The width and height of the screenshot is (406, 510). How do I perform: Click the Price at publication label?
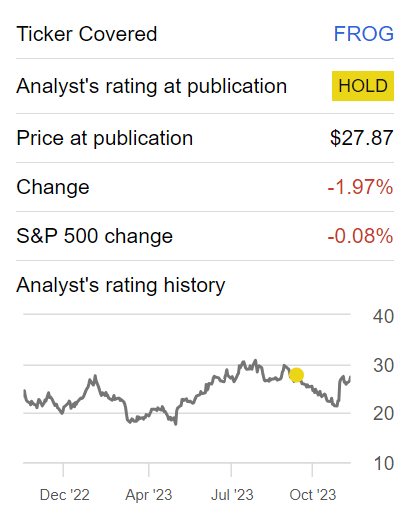click(105, 138)
